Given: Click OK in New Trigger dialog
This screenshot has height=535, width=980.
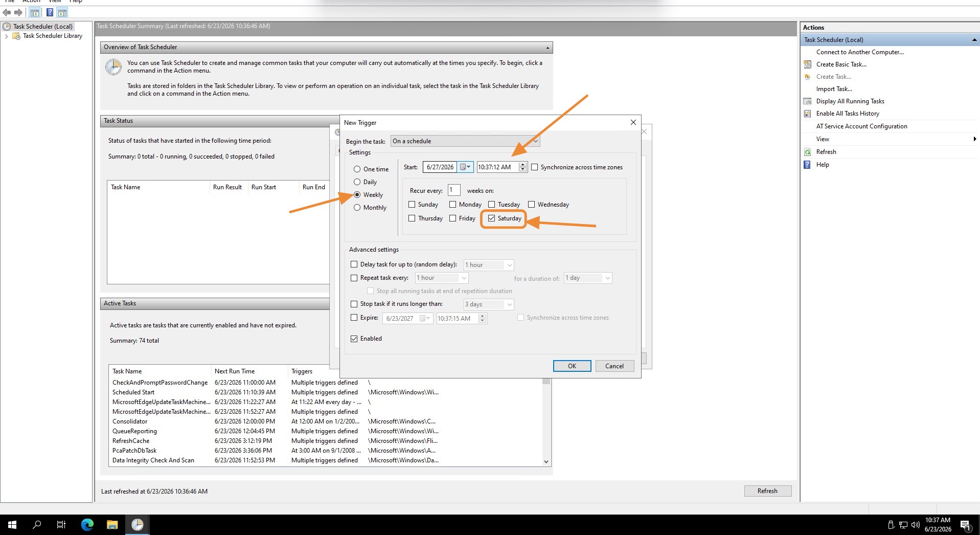Looking at the screenshot, I should [572, 366].
